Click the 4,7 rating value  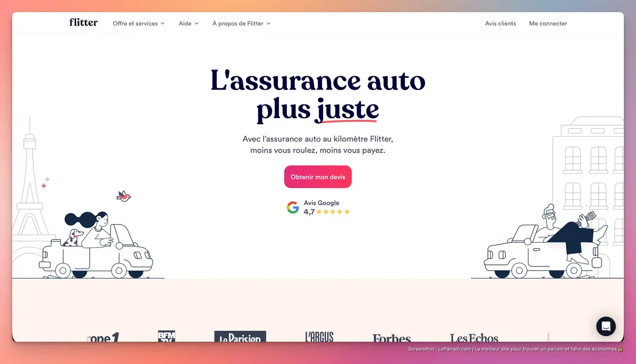pos(309,212)
